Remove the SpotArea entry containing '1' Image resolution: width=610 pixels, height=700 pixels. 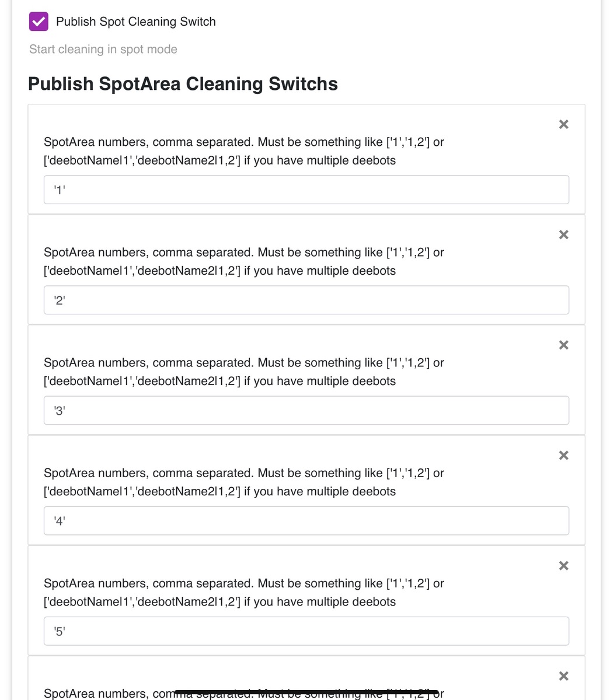[563, 124]
